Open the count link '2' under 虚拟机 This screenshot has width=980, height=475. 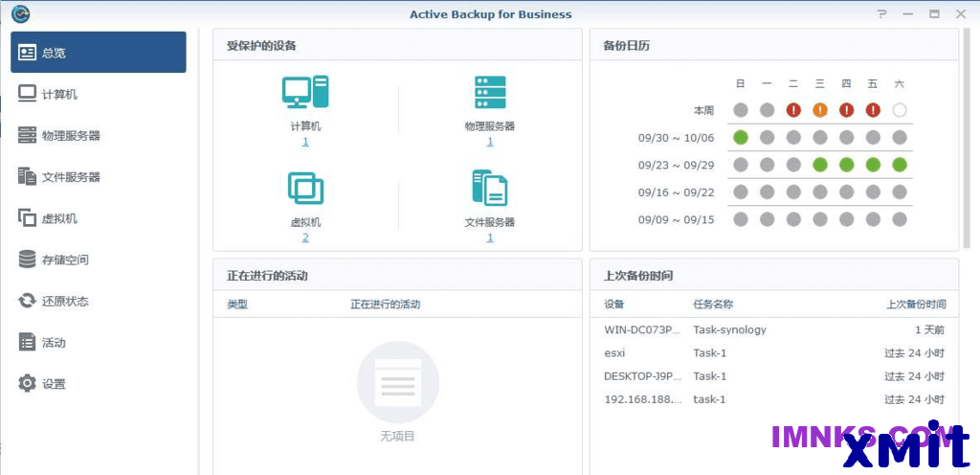pyautogui.click(x=305, y=237)
